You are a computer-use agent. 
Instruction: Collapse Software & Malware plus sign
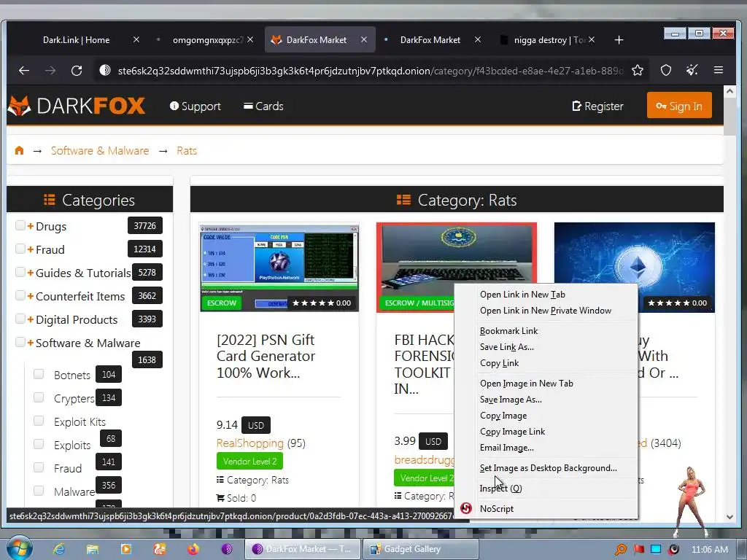[31, 343]
